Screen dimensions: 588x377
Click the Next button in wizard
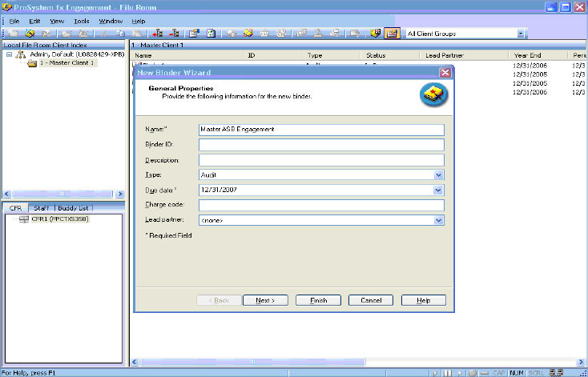pyautogui.click(x=264, y=300)
